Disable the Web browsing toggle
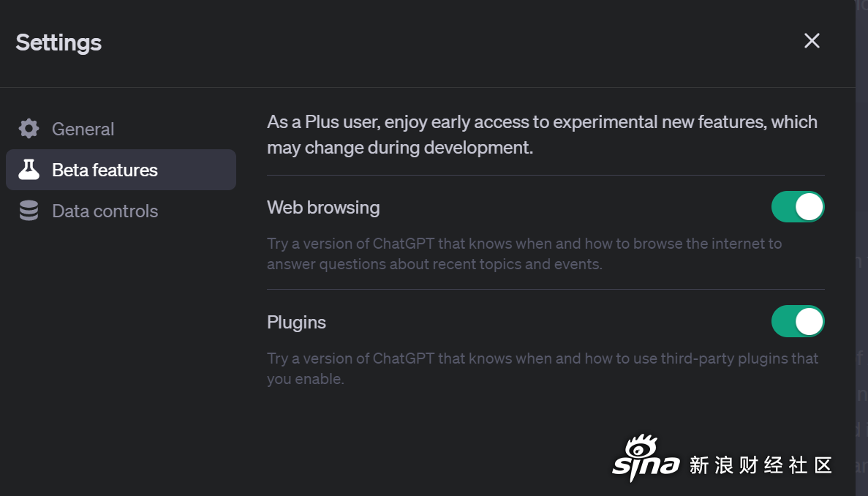 pyautogui.click(x=798, y=206)
